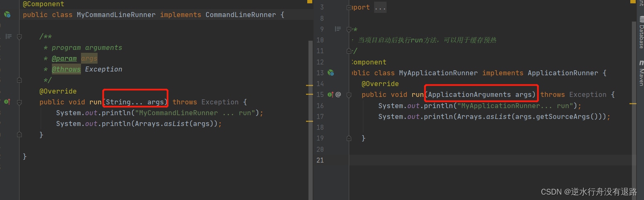
Task: Collapse run(String... args) from its closing brace fold marker
Action: point(19,134)
